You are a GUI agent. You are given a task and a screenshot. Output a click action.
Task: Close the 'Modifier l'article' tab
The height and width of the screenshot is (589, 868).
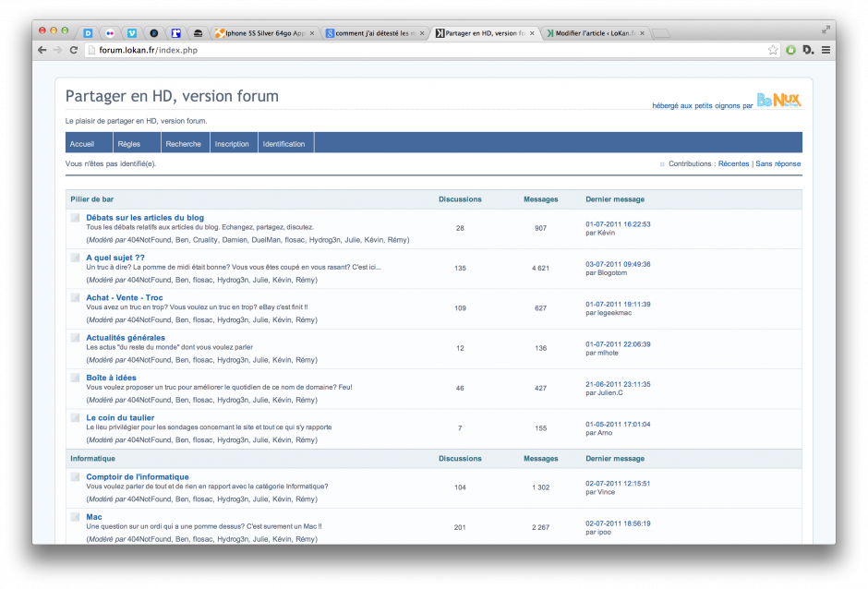point(642,33)
